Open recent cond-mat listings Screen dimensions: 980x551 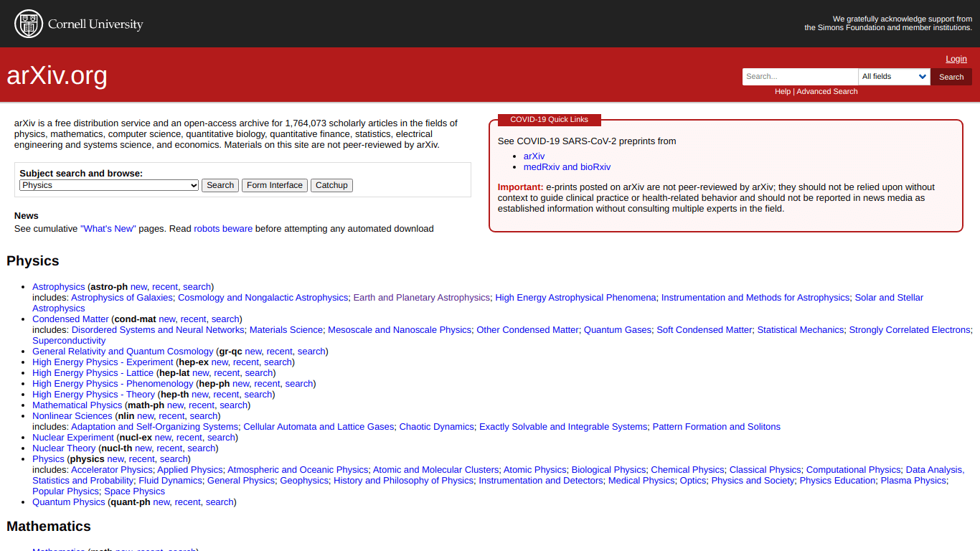coord(193,319)
